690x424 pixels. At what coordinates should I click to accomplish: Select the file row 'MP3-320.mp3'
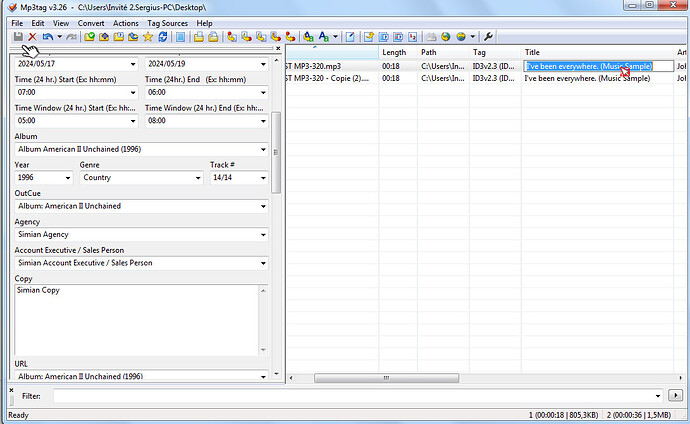(x=486, y=66)
